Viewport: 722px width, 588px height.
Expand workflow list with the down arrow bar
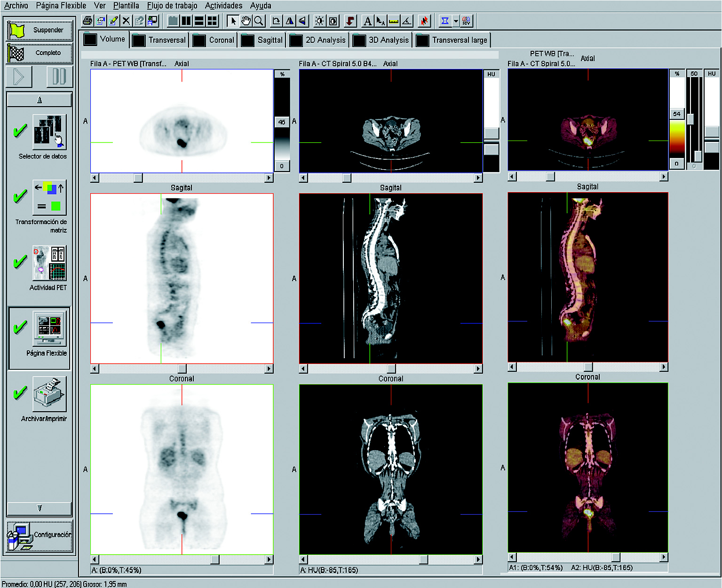pos(40,508)
